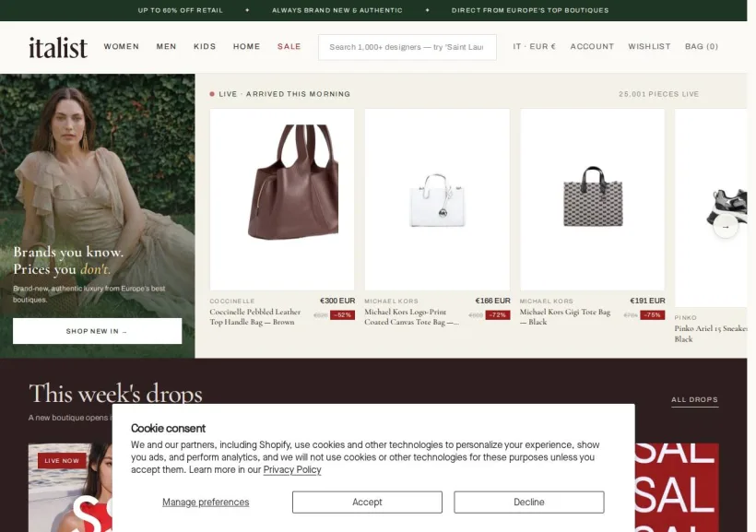Open the HOME menu
Viewport: 756px width, 532px height.
click(247, 47)
